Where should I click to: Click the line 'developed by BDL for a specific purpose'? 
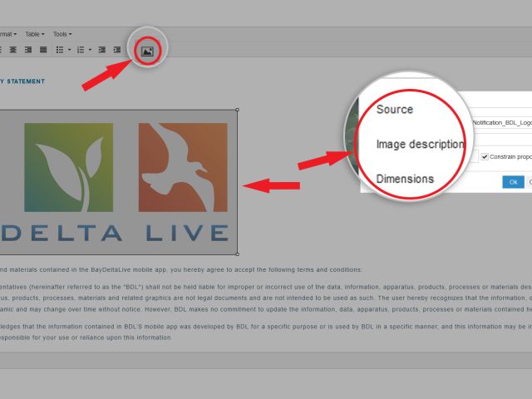click(x=266, y=327)
